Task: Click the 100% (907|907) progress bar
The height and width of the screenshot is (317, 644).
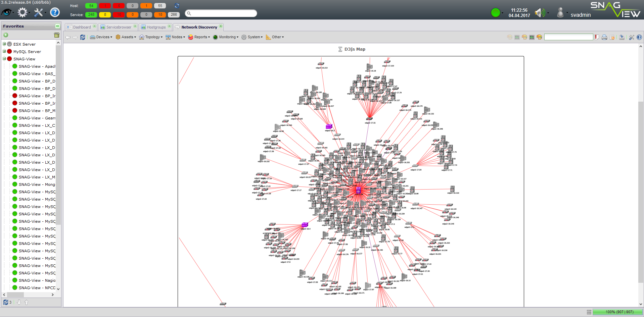Action: (x=618, y=312)
